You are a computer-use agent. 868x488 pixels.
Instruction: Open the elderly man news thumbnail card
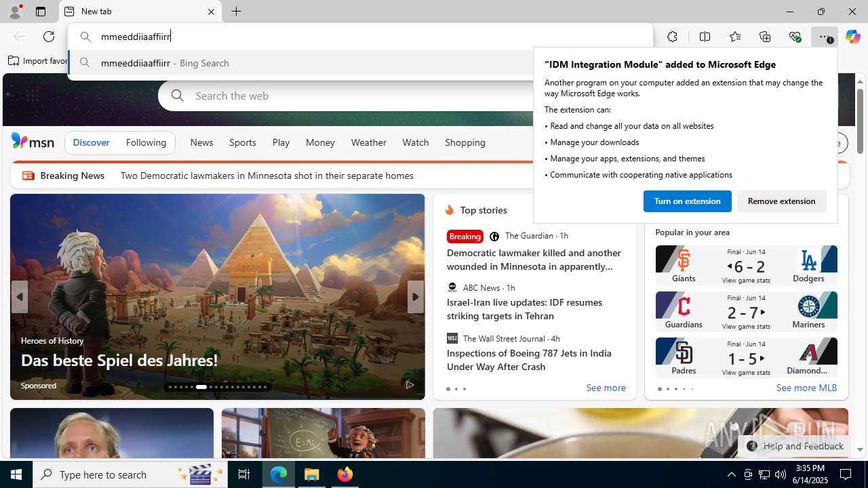click(x=112, y=433)
